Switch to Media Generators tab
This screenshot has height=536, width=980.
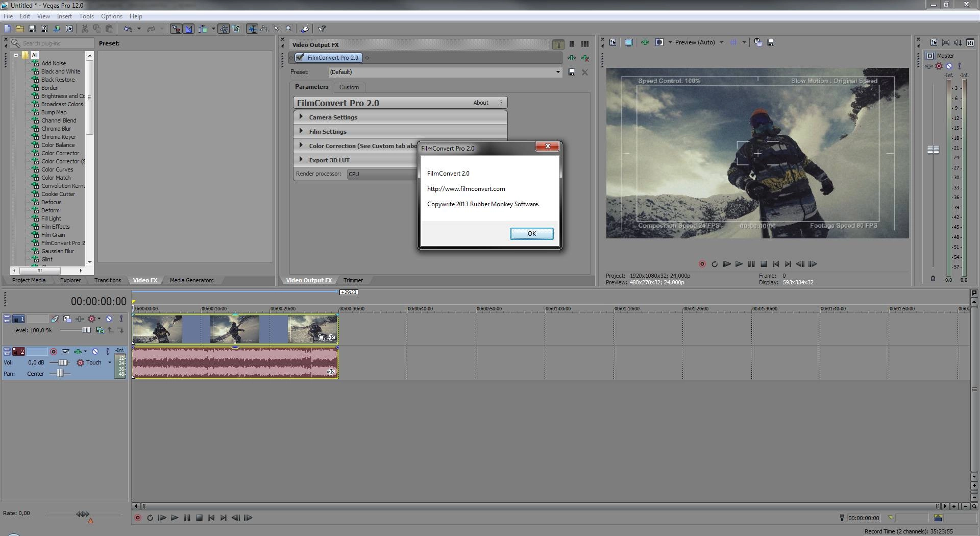191,280
